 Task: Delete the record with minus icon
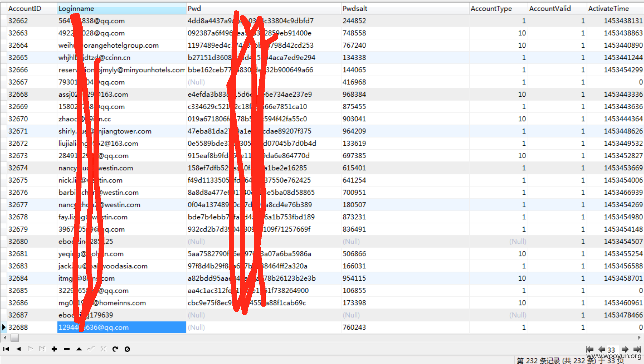[x=67, y=349]
